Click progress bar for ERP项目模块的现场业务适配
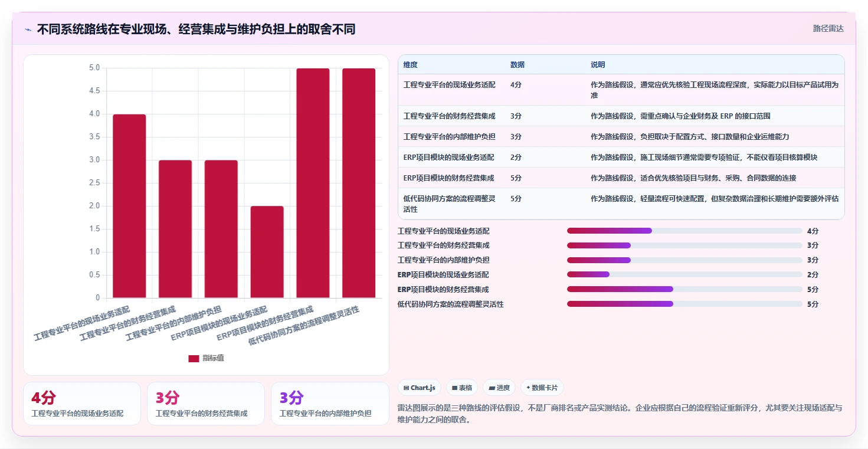This screenshot has width=868, height=449. [x=684, y=274]
